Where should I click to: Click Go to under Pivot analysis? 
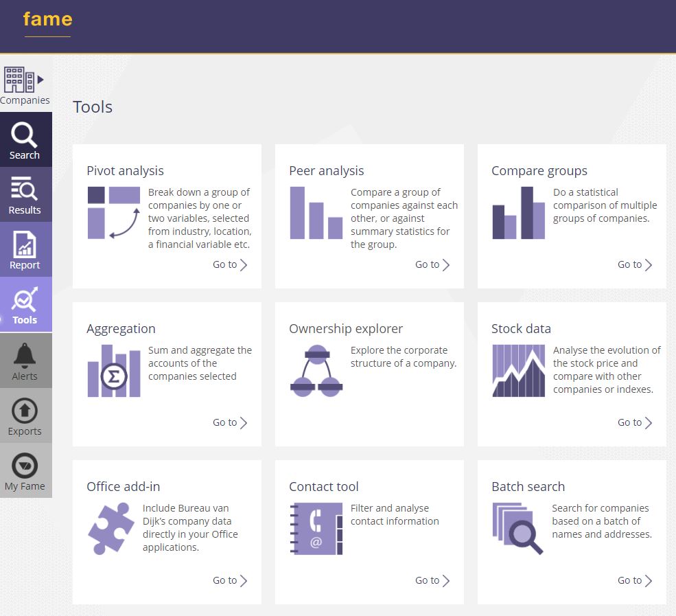click(x=230, y=264)
